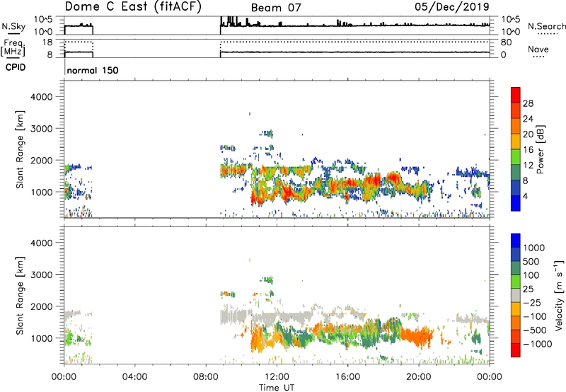Click the 'N.Search' legend label
The image size is (566, 392).
pos(546,26)
